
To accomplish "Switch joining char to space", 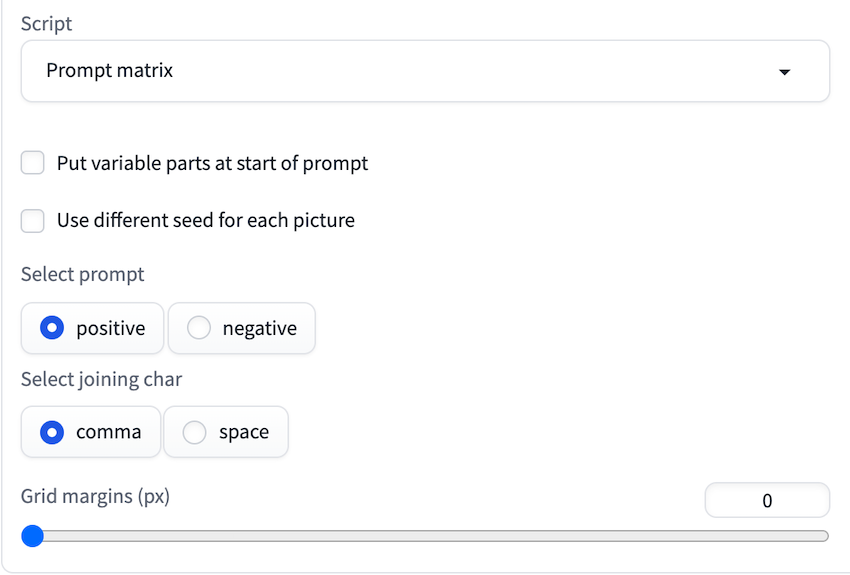I will pos(195,432).
